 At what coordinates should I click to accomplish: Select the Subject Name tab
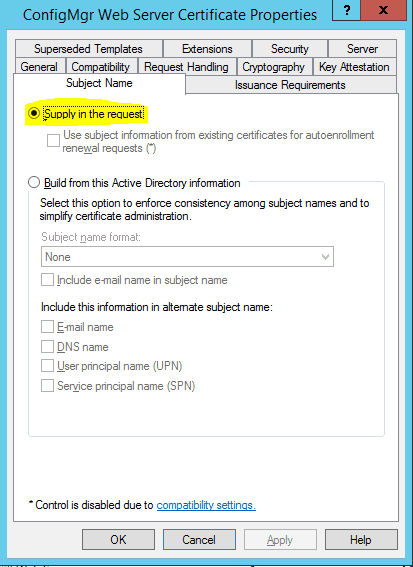[99, 83]
